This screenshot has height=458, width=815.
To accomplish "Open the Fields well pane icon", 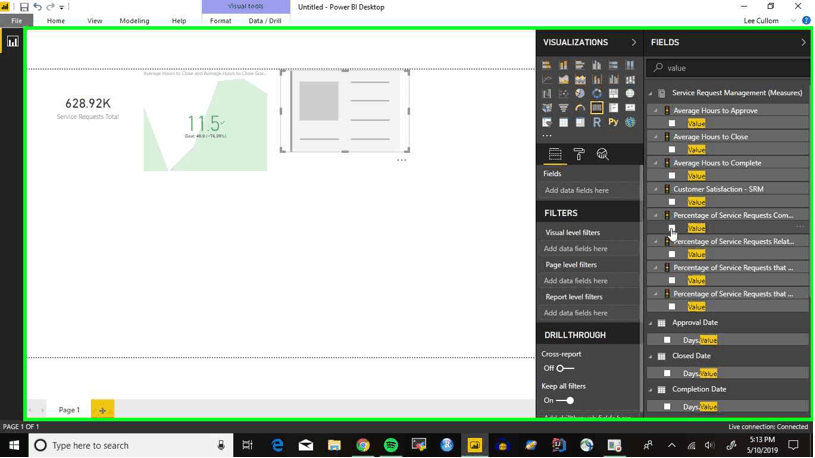I will click(555, 154).
